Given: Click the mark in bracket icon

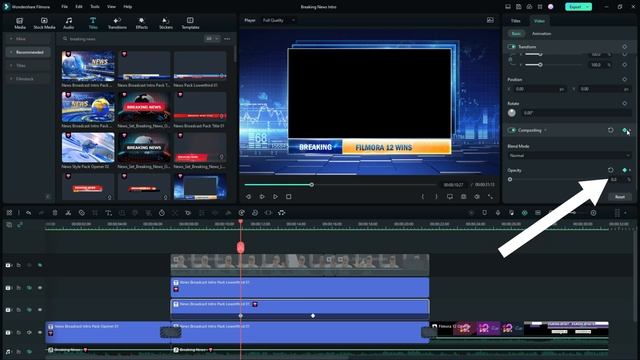Looking at the screenshot, I should click(x=423, y=197).
